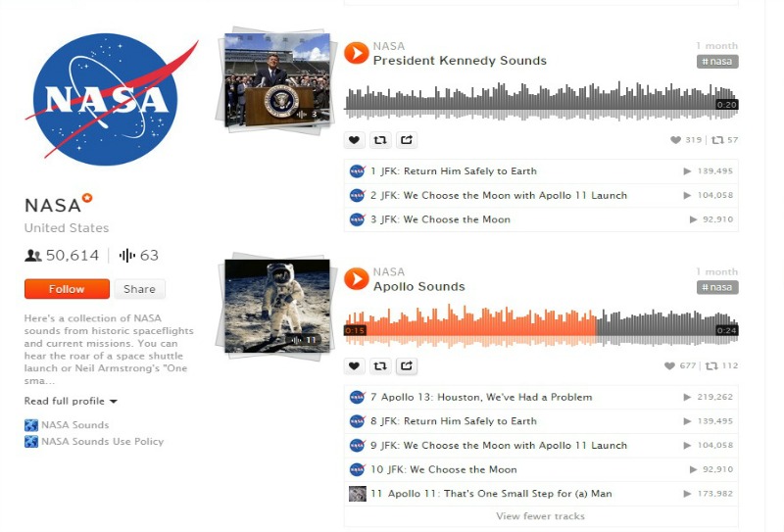The height and width of the screenshot is (532, 784).
Task: Repost the President Kennedy Sounds playlist
Action: [380, 140]
